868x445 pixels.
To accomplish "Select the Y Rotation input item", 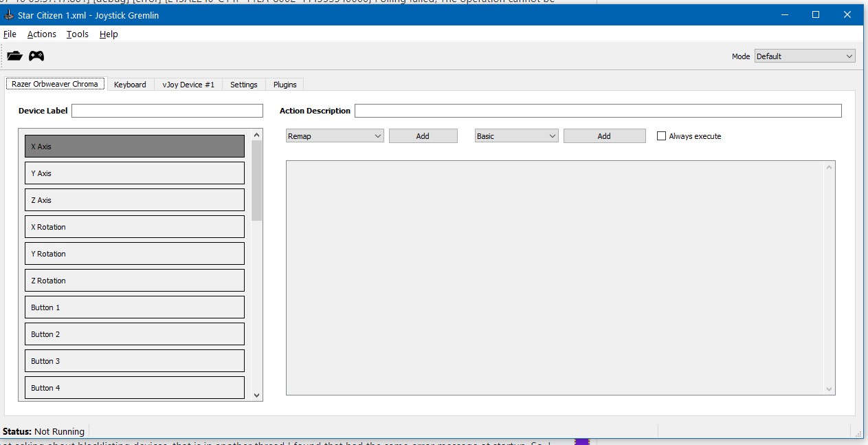I will pos(135,254).
